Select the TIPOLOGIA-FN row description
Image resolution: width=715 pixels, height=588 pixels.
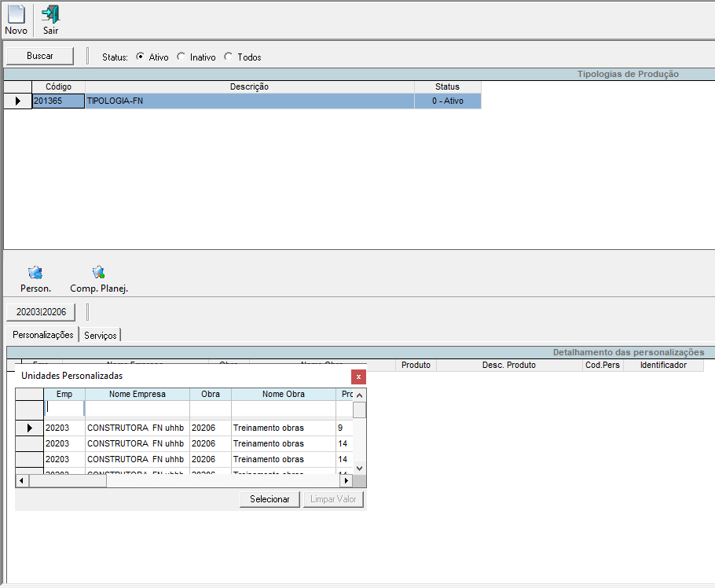[249, 101]
